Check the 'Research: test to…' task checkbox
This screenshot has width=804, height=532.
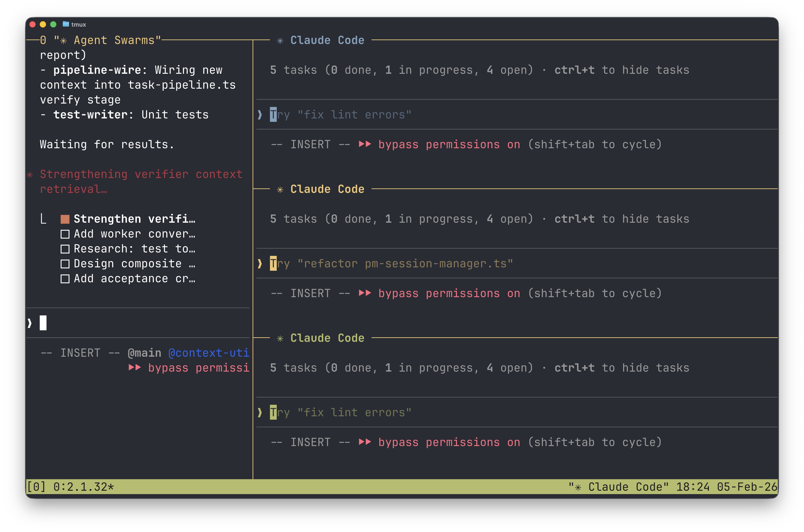point(65,249)
